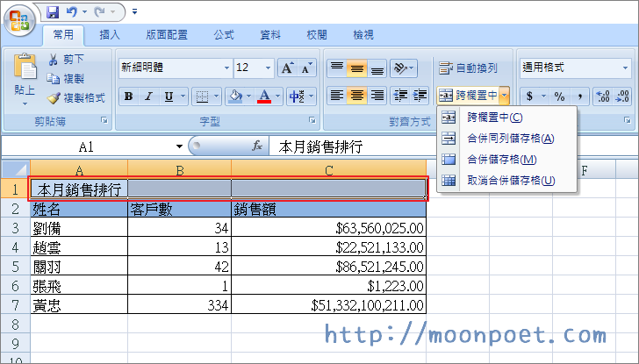Choose 合併儲存格(M) from the merge menu
Image resolution: width=639 pixels, height=364 pixels.
(501, 160)
